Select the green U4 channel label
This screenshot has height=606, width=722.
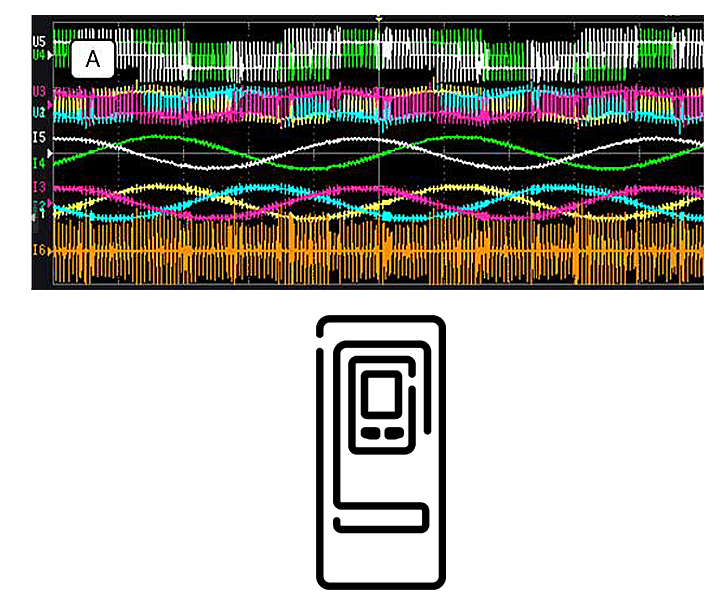coord(39,55)
